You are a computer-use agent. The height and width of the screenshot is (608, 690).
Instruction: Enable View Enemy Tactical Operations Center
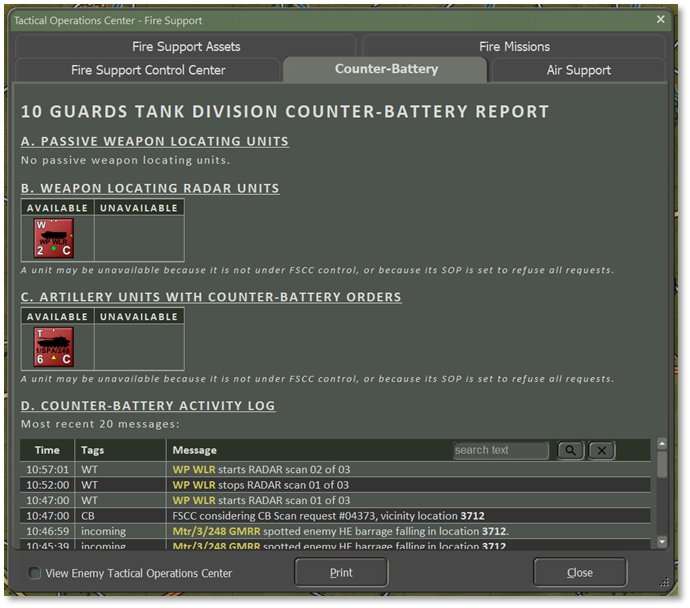click(x=36, y=573)
